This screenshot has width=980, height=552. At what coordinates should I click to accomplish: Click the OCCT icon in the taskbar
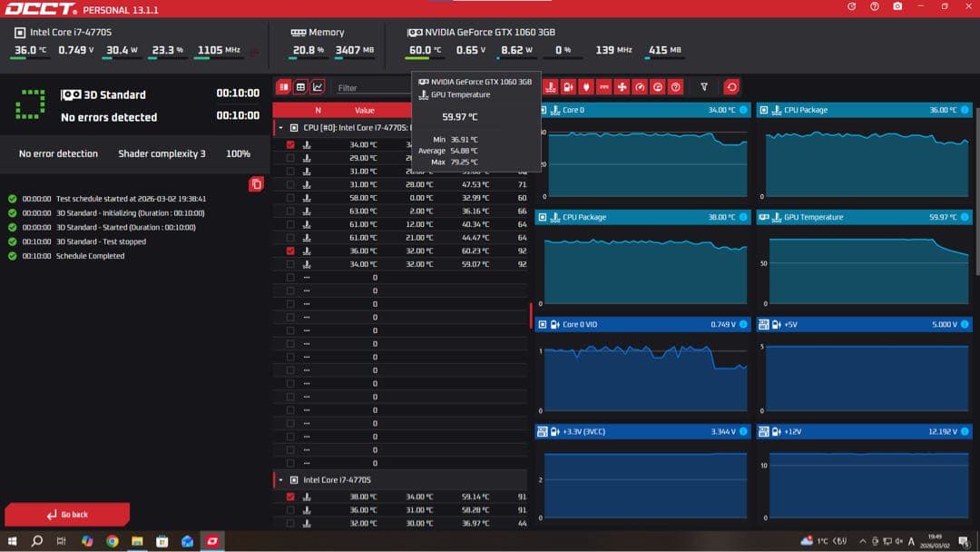[212, 541]
